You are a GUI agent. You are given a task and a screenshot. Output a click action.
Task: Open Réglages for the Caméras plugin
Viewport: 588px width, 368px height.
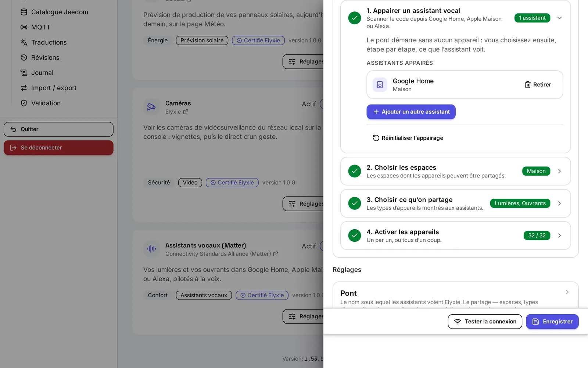pos(304,204)
